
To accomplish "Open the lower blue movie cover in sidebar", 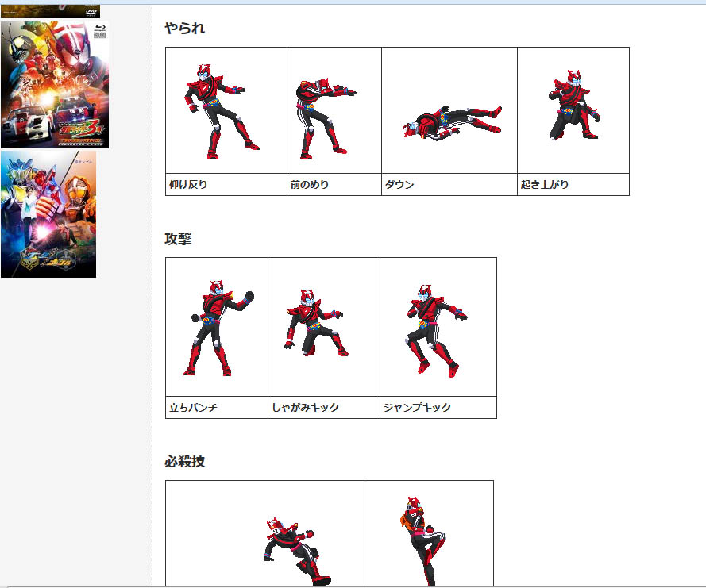I will (x=48, y=214).
